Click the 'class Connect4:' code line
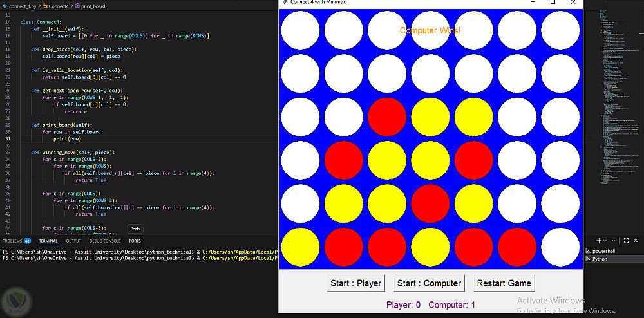This screenshot has height=318, width=644. click(x=41, y=22)
